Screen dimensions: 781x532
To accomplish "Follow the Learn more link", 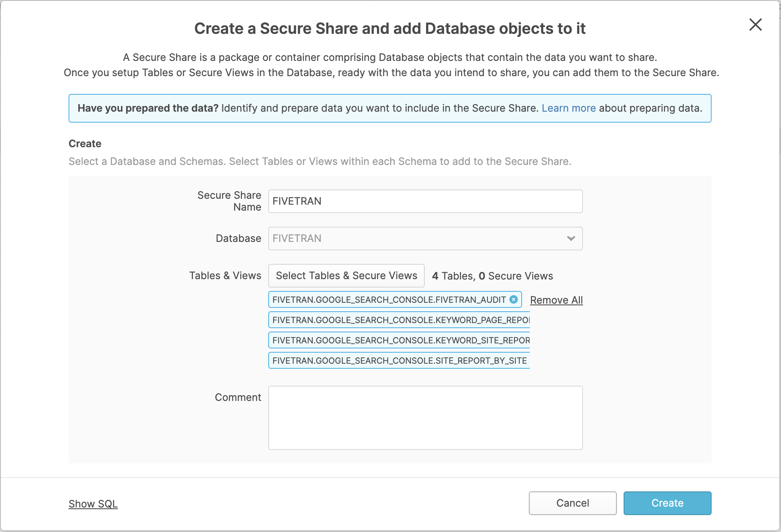I will (x=569, y=108).
